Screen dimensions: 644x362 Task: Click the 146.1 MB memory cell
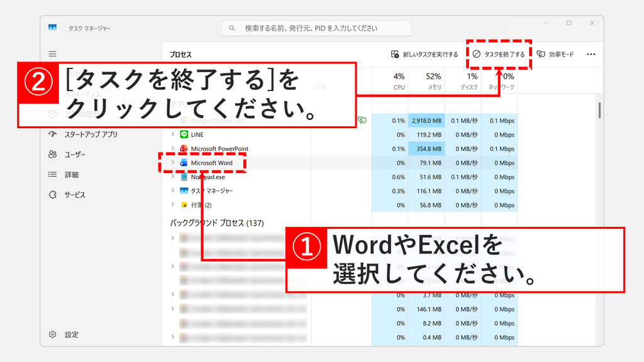(426, 309)
